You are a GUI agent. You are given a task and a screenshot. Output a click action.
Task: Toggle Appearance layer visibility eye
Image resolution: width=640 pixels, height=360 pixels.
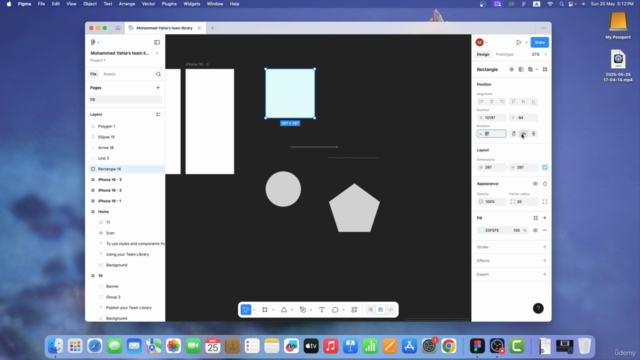535,184
